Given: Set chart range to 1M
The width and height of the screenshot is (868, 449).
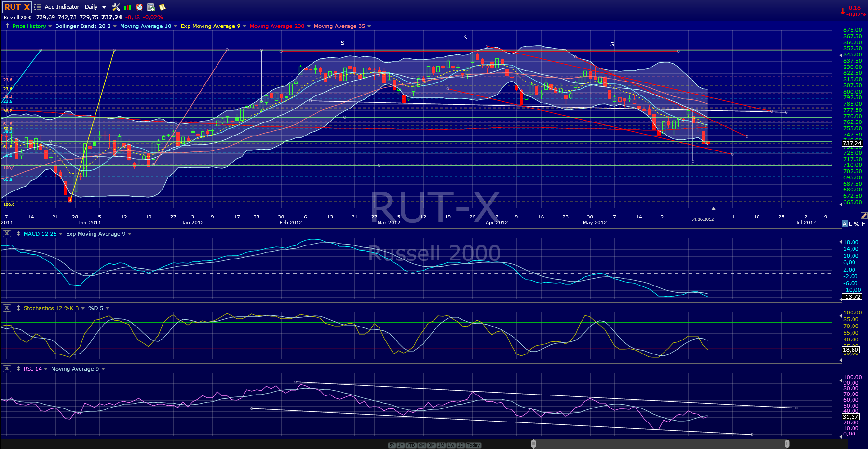Looking at the screenshot, I should coord(441,445).
